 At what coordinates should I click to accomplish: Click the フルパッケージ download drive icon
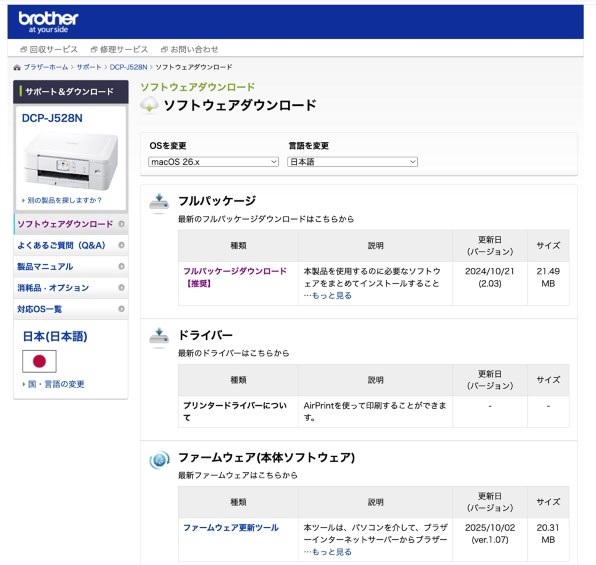[159, 203]
